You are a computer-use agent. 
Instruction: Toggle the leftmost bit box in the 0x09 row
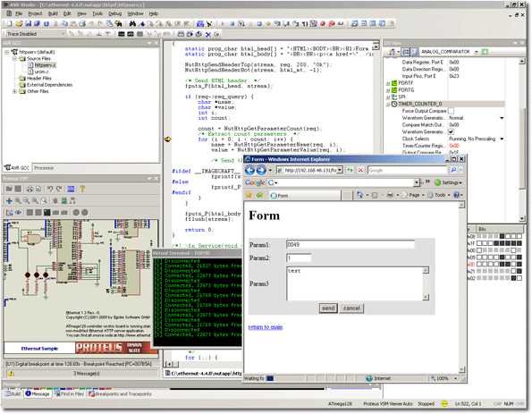click(x=479, y=258)
